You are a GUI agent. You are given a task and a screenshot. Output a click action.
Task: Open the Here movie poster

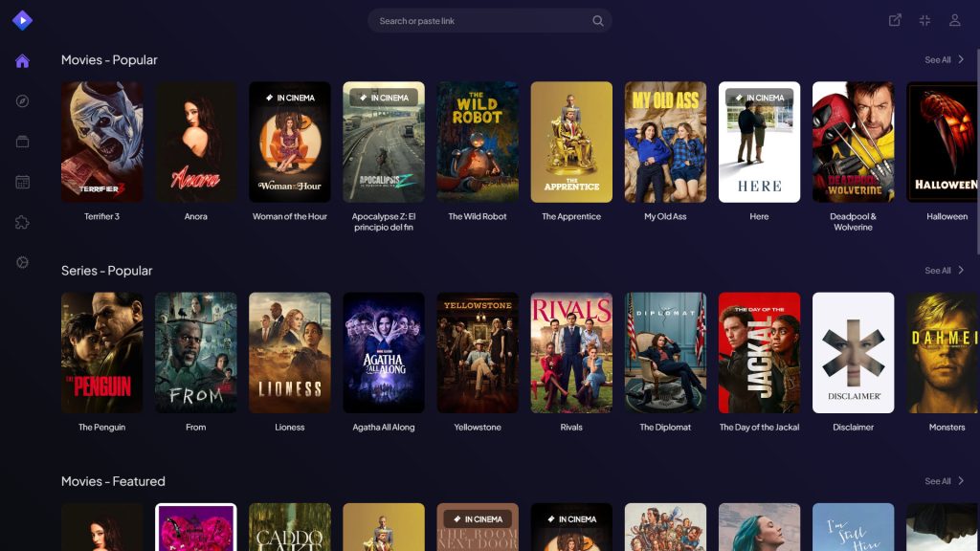pyautogui.click(x=759, y=142)
